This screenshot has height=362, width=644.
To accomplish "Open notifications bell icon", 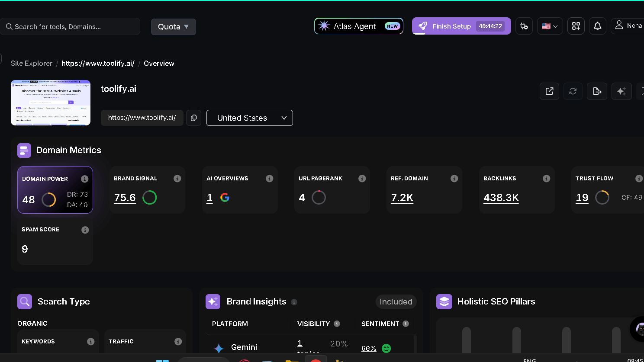I will pyautogui.click(x=598, y=26).
